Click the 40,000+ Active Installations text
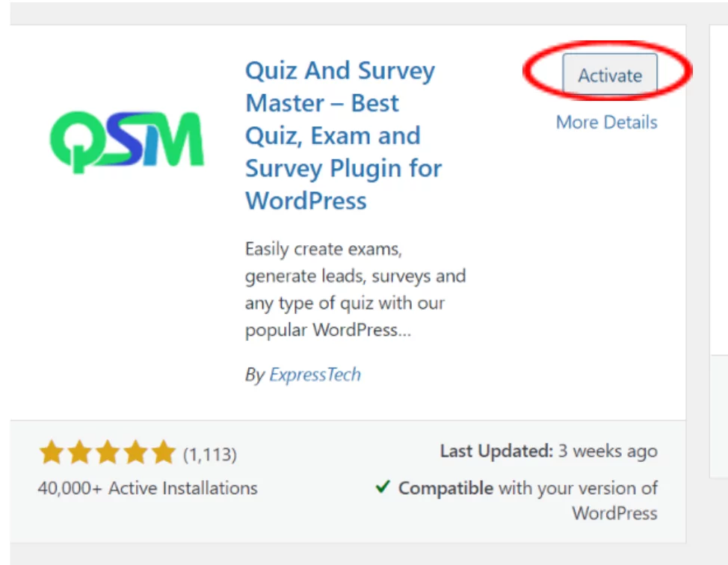The height and width of the screenshot is (565, 728). pyautogui.click(x=147, y=489)
